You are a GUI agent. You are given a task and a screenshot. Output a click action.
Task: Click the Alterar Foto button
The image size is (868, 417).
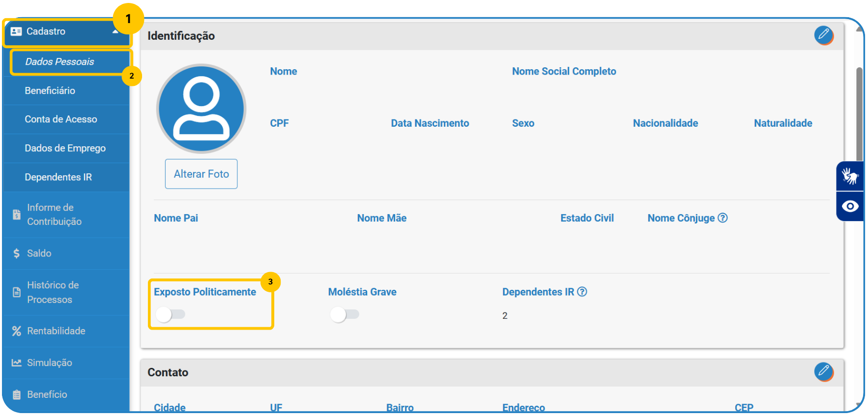[x=201, y=174]
